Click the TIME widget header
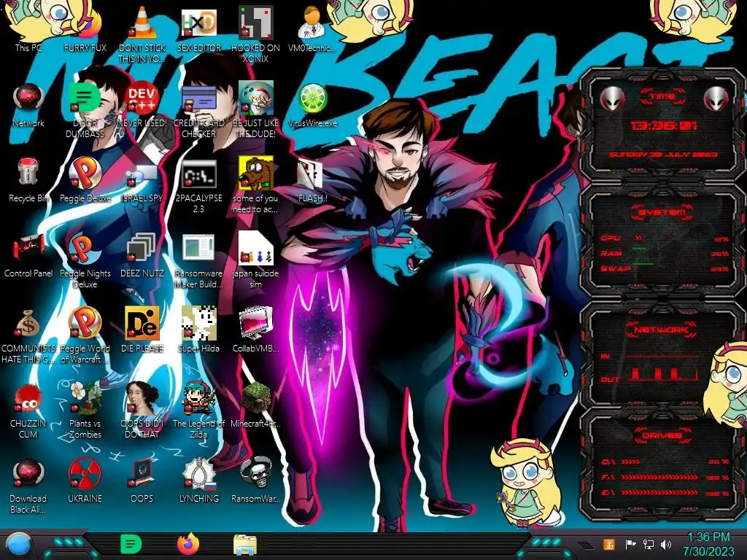The height and width of the screenshot is (560, 747). pos(662,97)
